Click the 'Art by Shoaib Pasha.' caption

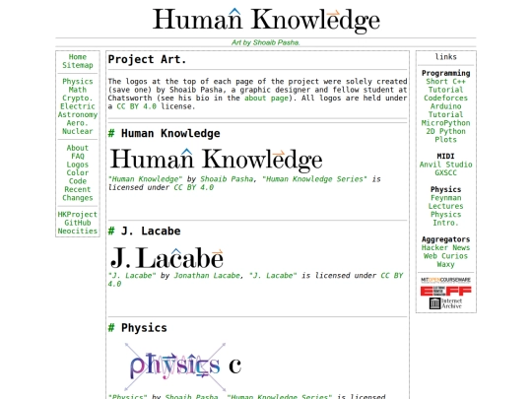pos(266,42)
